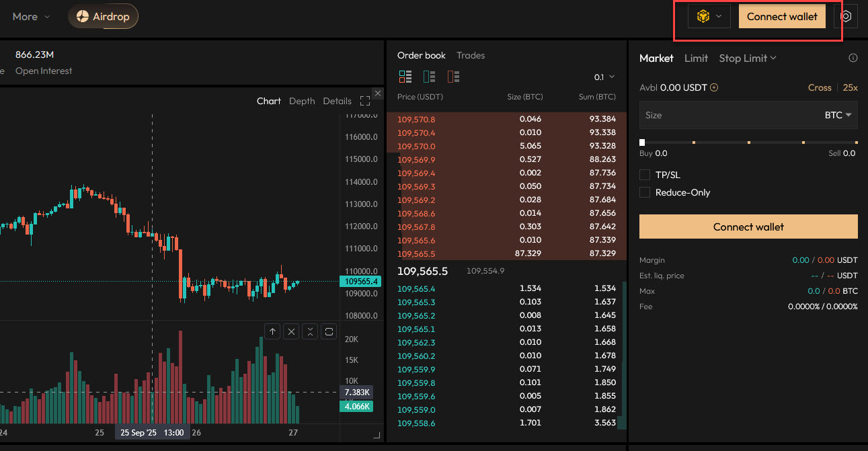Switch to the Trades tab
The height and width of the screenshot is (451, 868).
[x=470, y=55]
